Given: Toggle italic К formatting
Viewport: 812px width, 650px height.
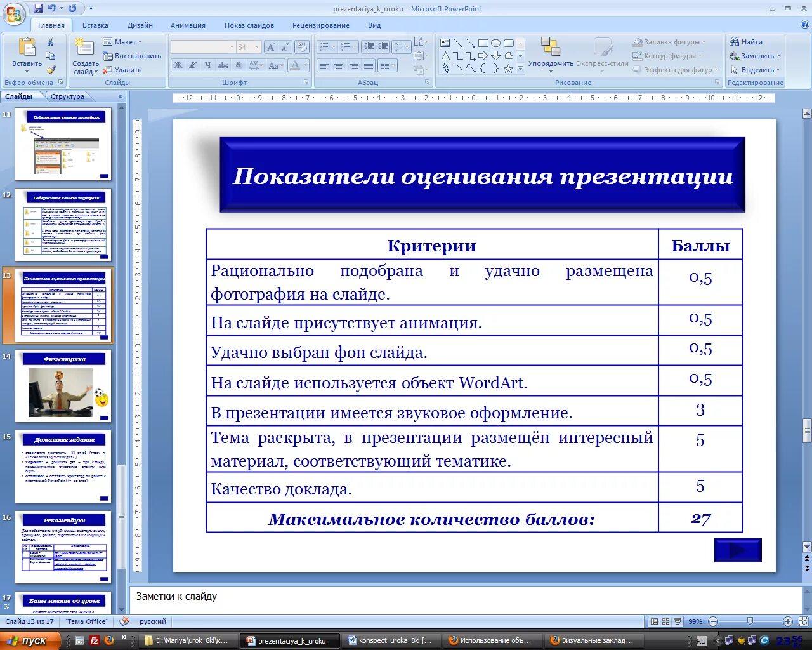Looking at the screenshot, I should pos(193,65).
